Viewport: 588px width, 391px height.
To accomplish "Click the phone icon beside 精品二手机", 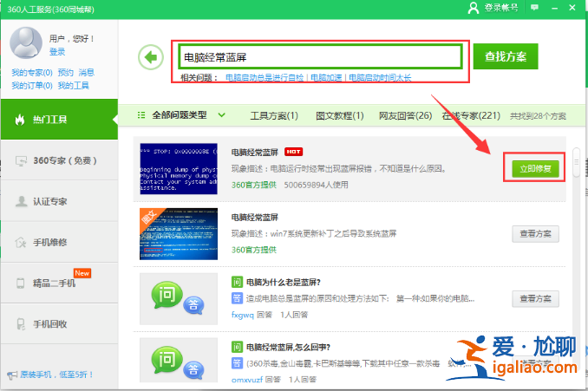I will [x=21, y=283].
